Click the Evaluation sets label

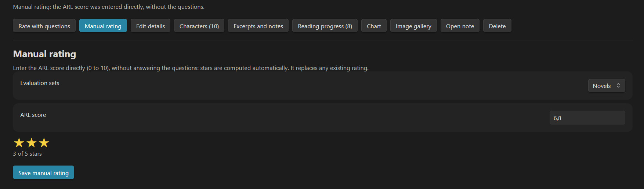point(40,83)
